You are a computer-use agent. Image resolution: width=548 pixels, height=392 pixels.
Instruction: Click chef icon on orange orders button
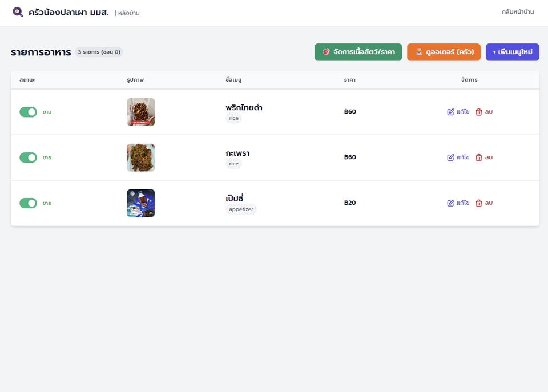[x=418, y=52]
